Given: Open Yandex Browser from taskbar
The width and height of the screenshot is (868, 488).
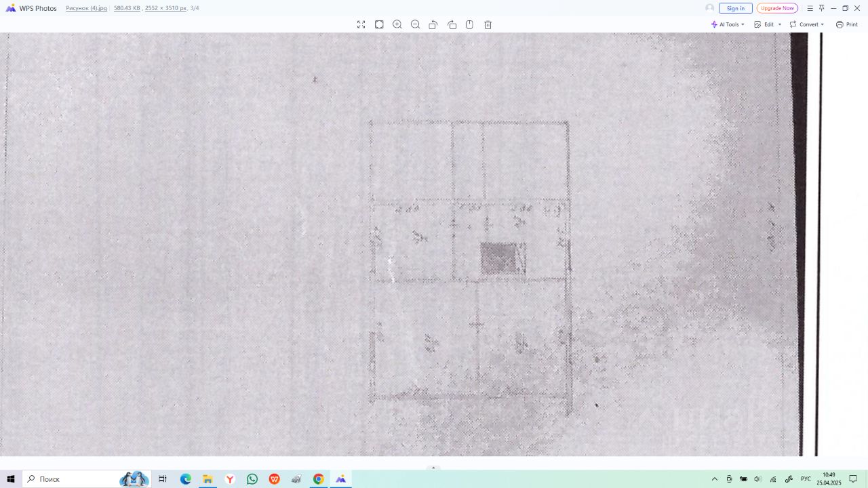Looking at the screenshot, I should [x=230, y=479].
